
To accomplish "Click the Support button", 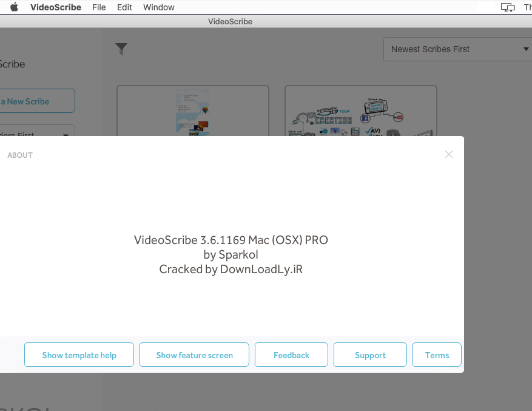I will click(x=370, y=355).
